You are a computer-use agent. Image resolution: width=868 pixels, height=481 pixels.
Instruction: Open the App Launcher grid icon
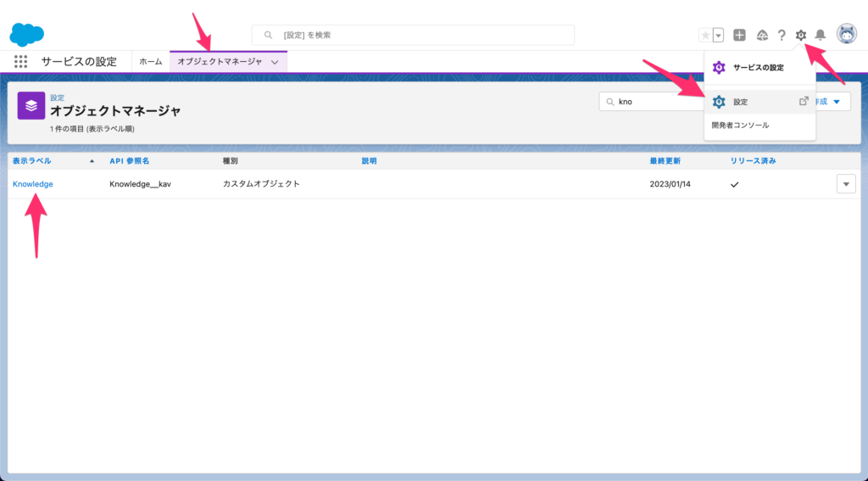click(x=21, y=62)
